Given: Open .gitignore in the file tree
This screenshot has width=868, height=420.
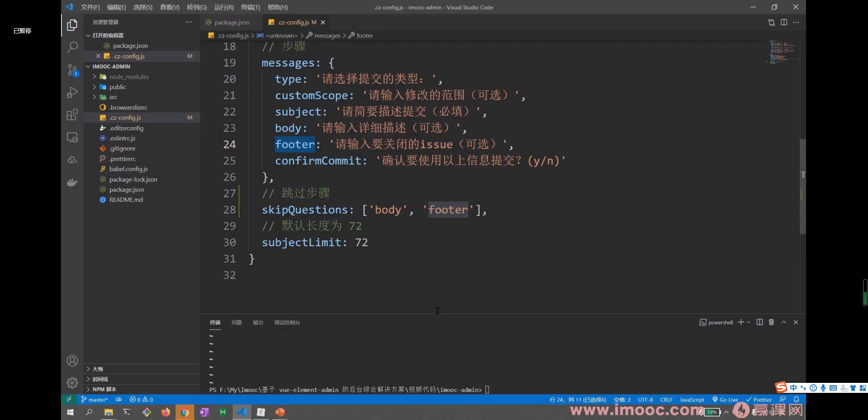Looking at the screenshot, I should (122, 148).
